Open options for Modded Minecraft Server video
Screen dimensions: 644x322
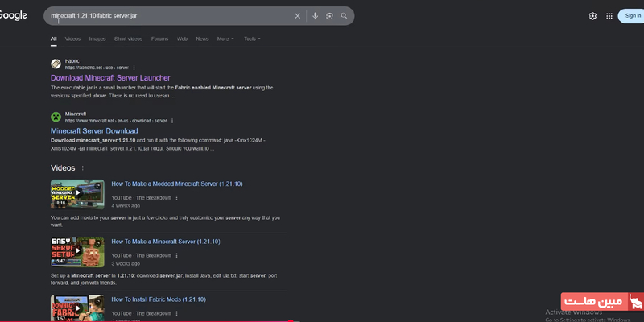point(177,197)
